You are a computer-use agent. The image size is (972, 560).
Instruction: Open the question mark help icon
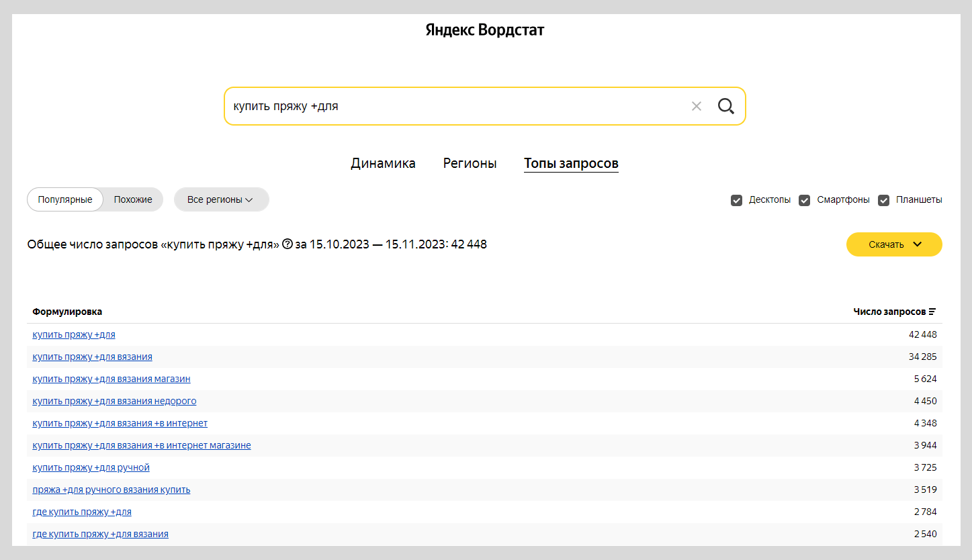click(x=288, y=244)
